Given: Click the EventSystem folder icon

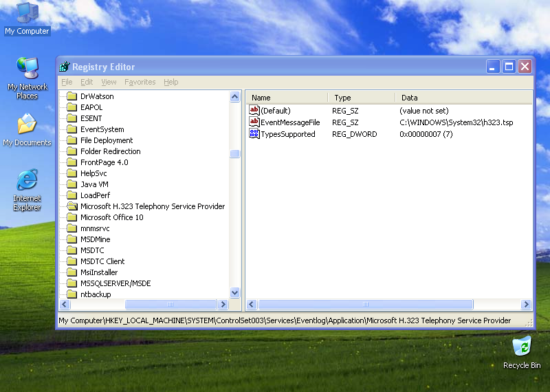Looking at the screenshot, I should (x=72, y=129).
